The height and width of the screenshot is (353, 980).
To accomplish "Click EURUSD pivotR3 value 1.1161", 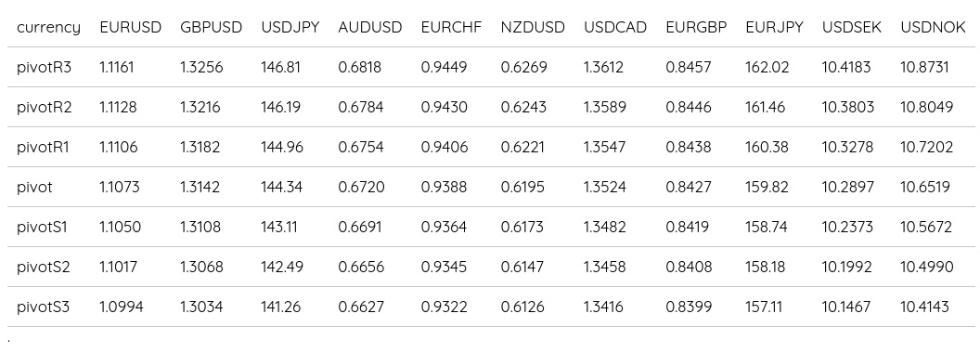I will coord(117,67).
